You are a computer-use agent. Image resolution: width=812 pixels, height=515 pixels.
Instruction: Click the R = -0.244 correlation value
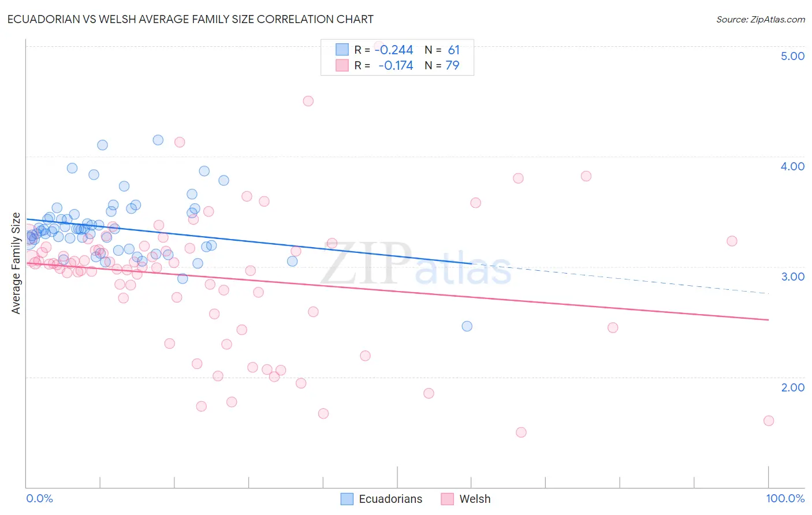tap(383, 50)
